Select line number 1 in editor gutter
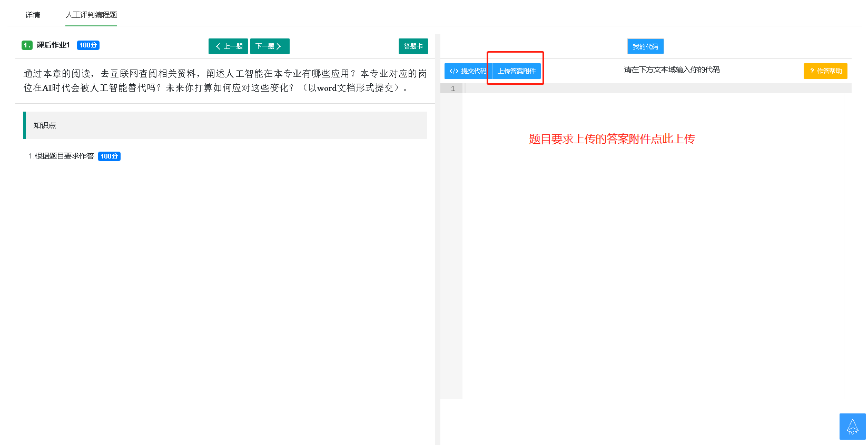868x445 pixels. pos(452,88)
